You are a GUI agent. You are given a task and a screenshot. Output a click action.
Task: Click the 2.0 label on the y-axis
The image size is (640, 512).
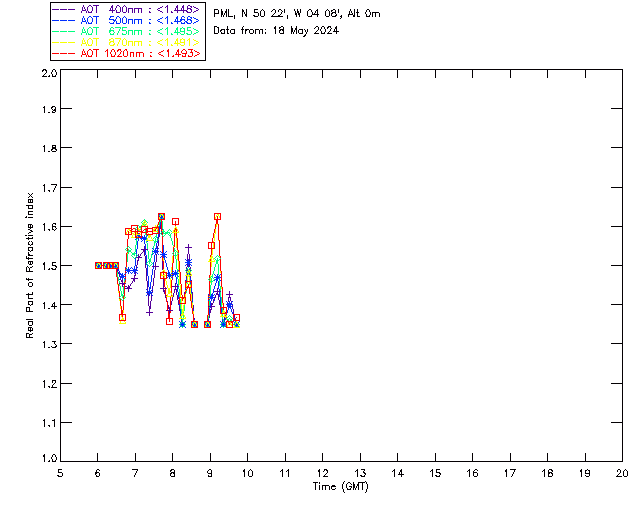point(48,74)
